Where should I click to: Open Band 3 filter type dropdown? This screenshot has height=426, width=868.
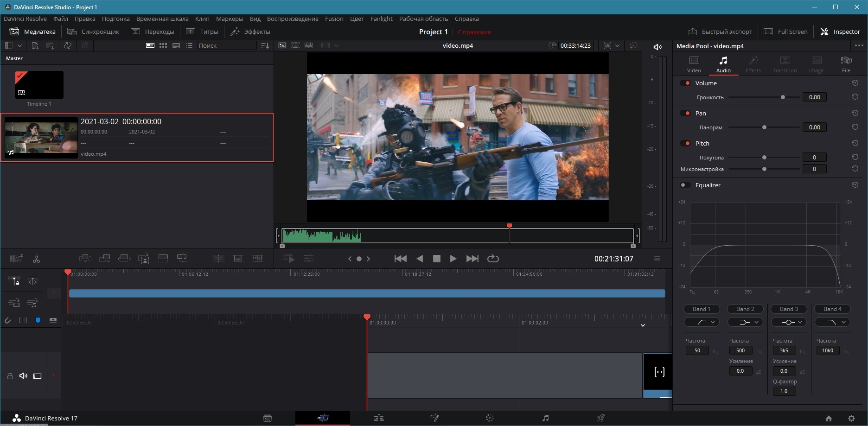coord(789,322)
